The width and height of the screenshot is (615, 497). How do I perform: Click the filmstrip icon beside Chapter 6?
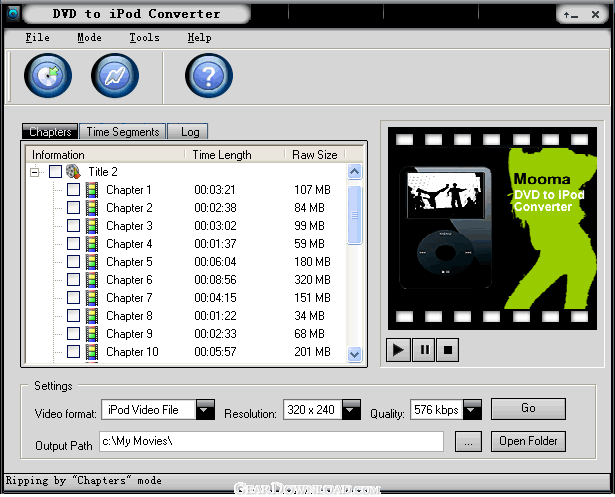[x=92, y=280]
